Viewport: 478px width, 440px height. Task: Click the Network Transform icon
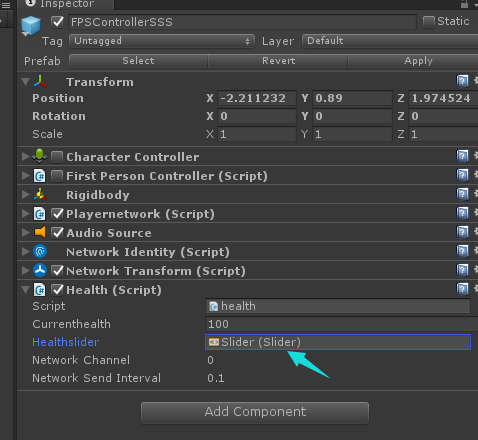click(40, 270)
